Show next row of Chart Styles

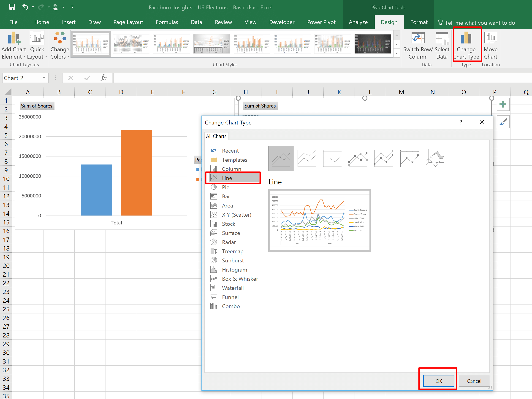click(396, 44)
